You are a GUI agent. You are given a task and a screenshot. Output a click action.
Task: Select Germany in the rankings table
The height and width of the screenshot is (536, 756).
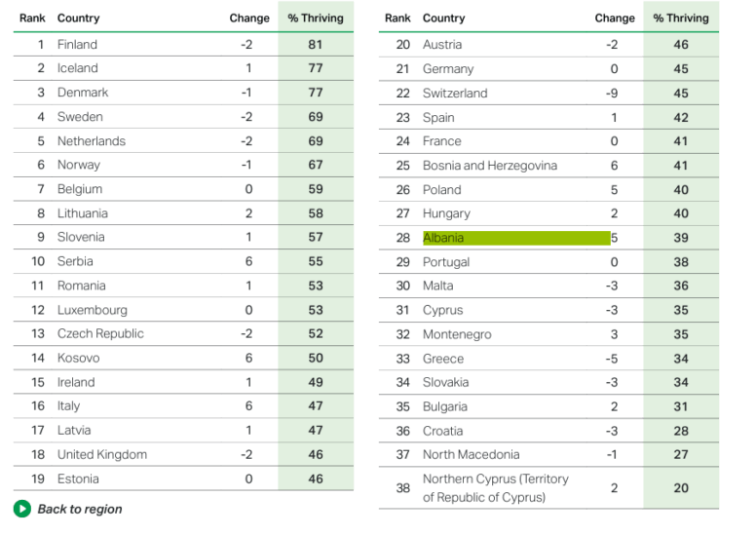click(447, 69)
